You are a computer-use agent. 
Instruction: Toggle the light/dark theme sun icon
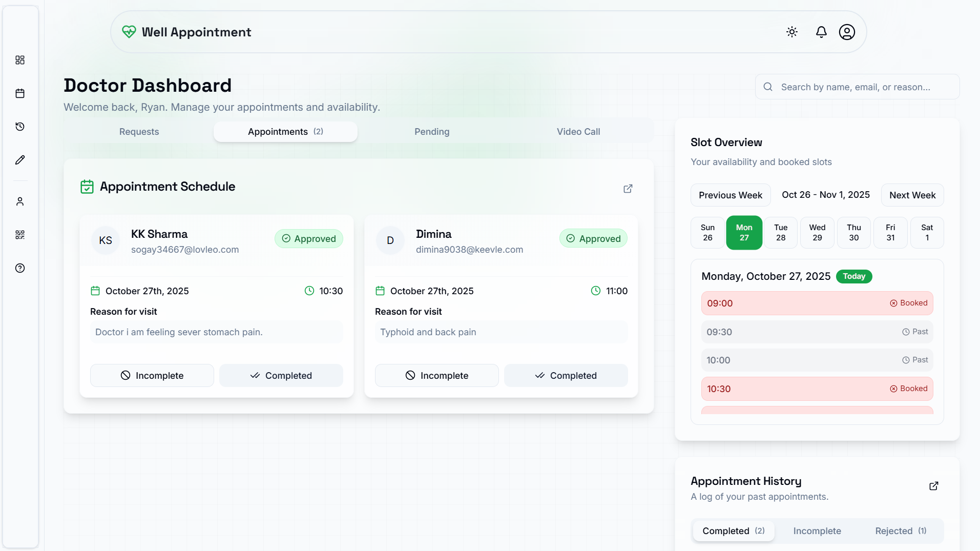792,32
